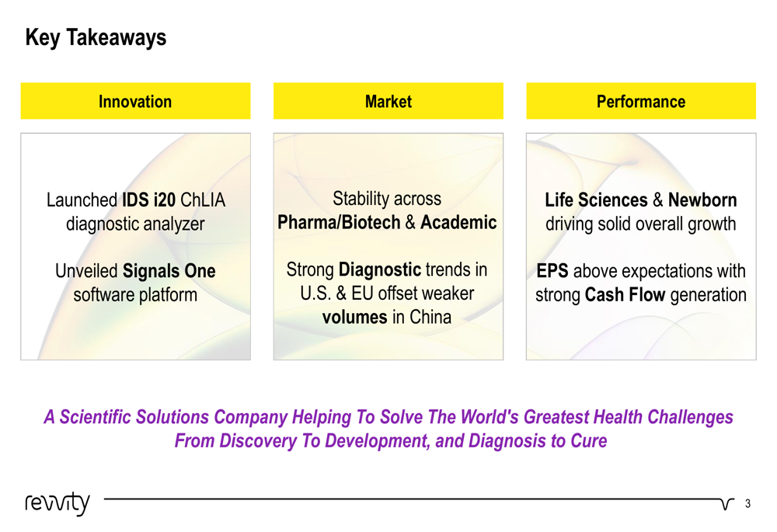Click the small V mark near page number
The width and height of the screenshot is (777, 532).
[x=727, y=504]
